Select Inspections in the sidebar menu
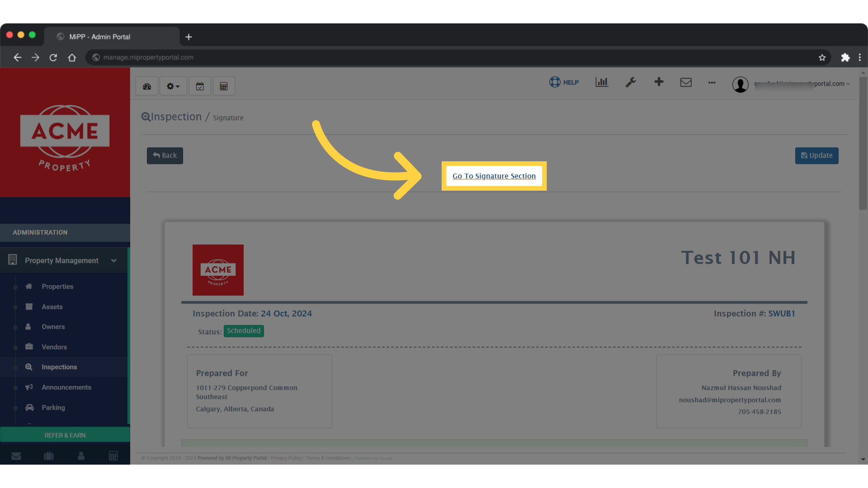This screenshot has height=488, width=868. pyautogui.click(x=59, y=367)
